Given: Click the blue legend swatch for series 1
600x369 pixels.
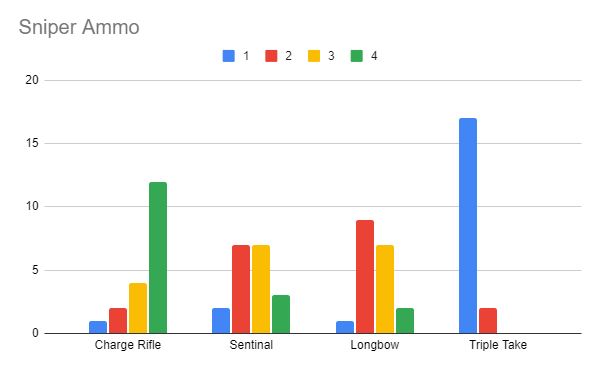Looking at the screenshot, I should [x=228, y=56].
